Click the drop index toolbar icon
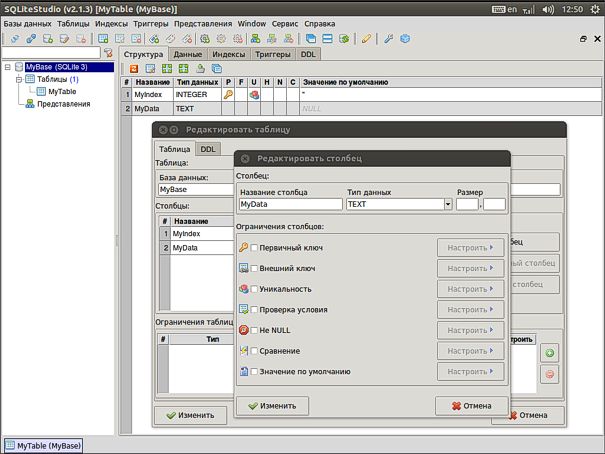 tap(187, 39)
